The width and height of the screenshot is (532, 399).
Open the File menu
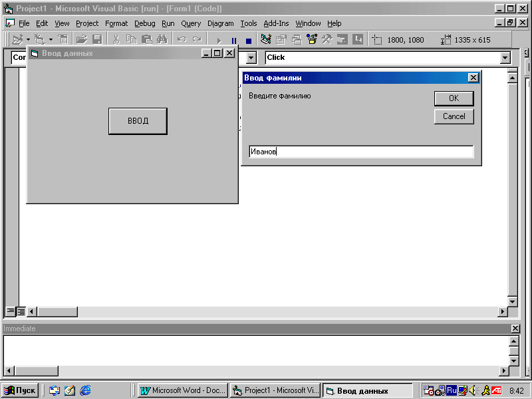coord(24,23)
